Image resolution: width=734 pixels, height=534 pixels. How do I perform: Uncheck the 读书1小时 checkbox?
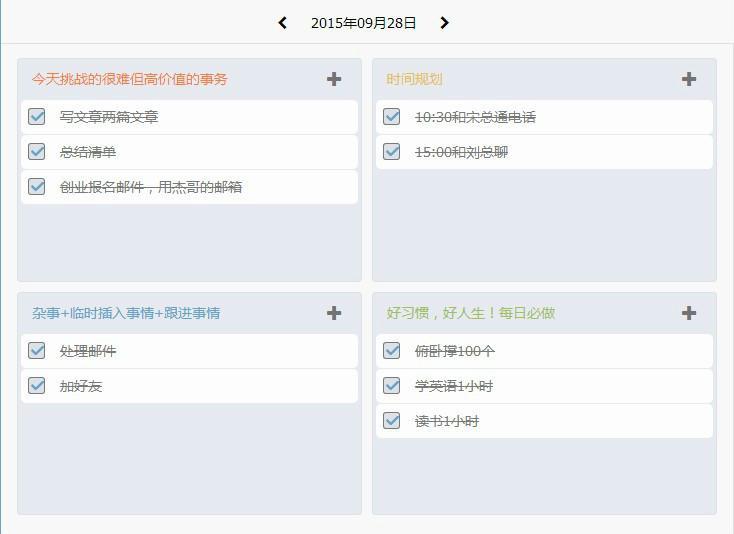(392, 421)
